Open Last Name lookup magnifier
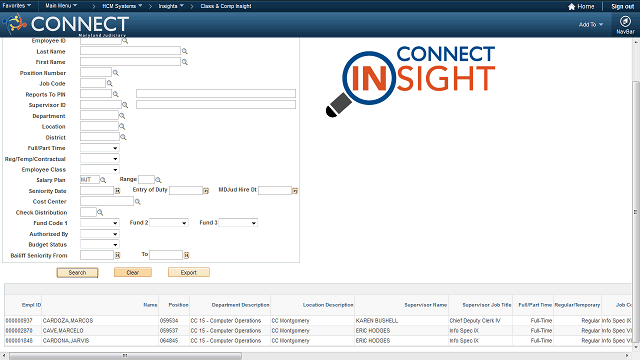Screen dimensions: 640x360 [184, 51]
